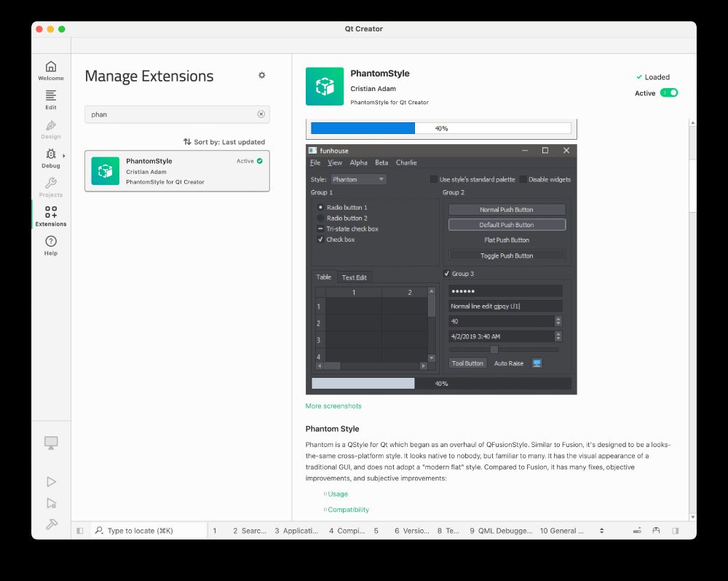This screenshot has width=728, height=581.
Task: Toggle the right sidebar visibility
Action: point(676,530)
